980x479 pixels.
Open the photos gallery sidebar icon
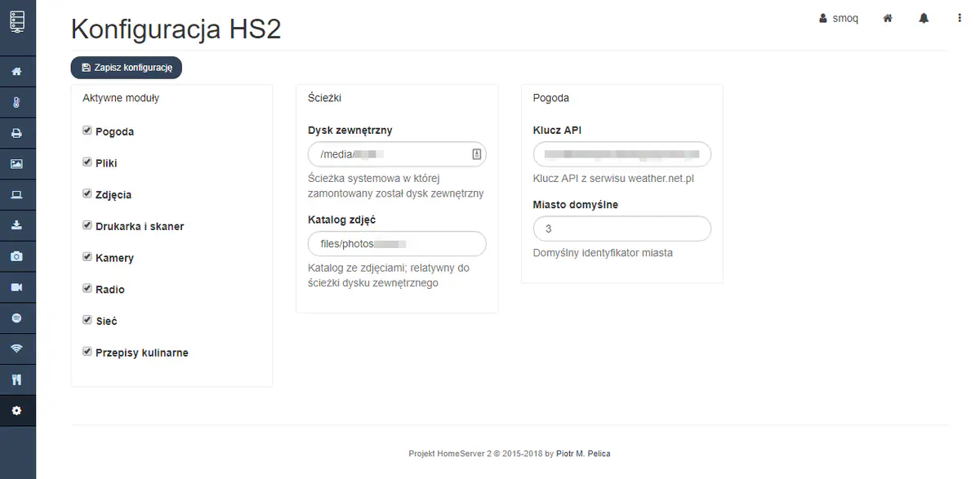click(x=16, y=164)
